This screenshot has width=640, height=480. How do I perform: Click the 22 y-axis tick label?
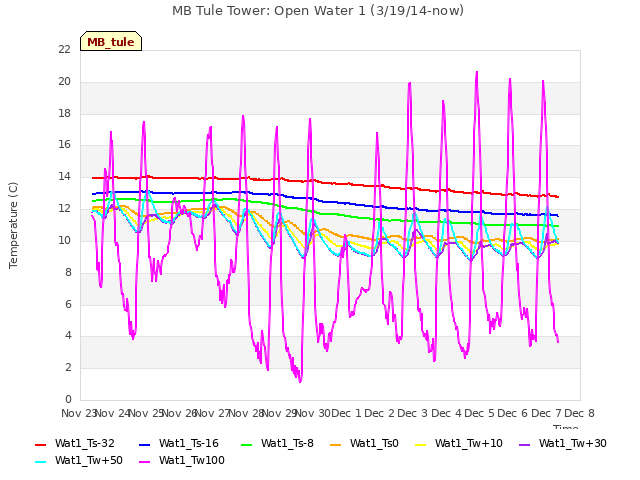click(x=64, y=49)
